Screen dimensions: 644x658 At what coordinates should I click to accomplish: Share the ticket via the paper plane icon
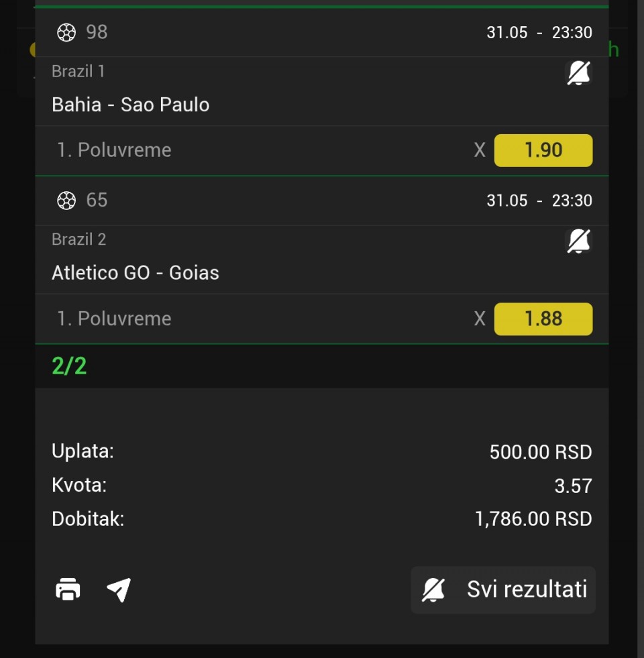(x=119, y=590)
